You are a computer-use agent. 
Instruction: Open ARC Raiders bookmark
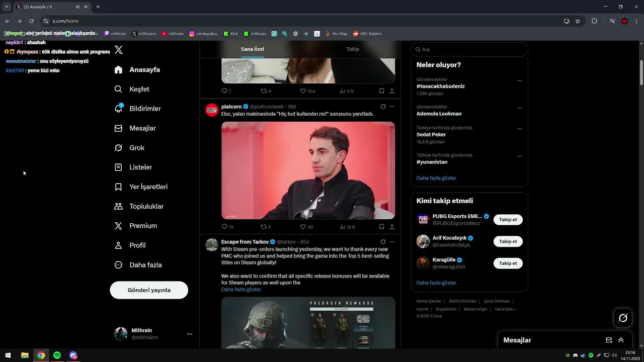367,34
